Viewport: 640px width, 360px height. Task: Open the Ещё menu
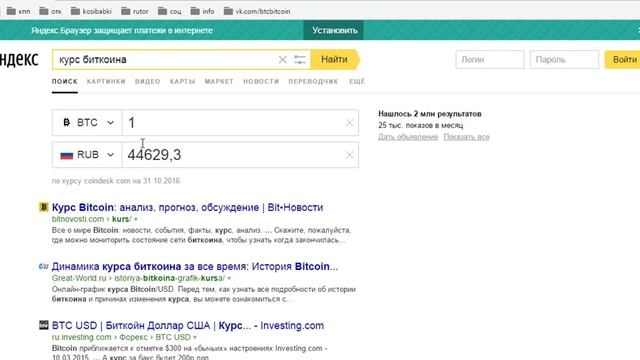pyautogui.click(x=357, y=81)
